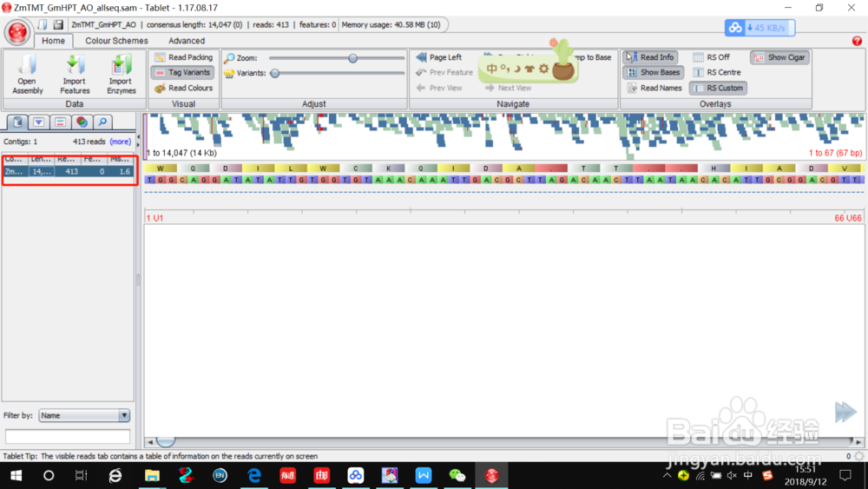This screenshot has height=489, width=868.
Task: Open the Read Colours option
Action: click(182, 88)
